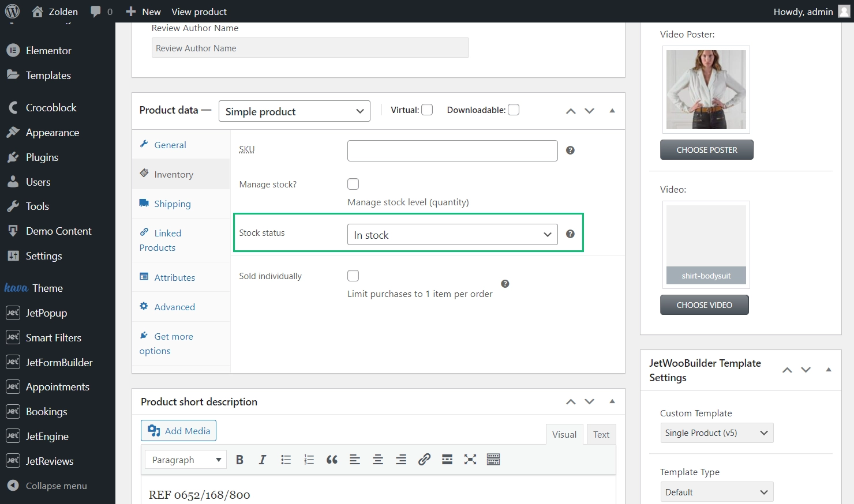Switch to the Shipping product data tab
Viewport: 854px width, 504px height.
coord(173,204)
